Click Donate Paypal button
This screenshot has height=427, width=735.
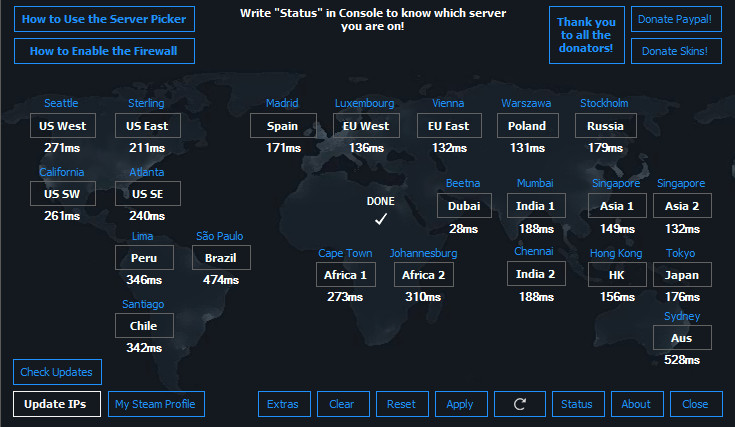pos(676,19)
